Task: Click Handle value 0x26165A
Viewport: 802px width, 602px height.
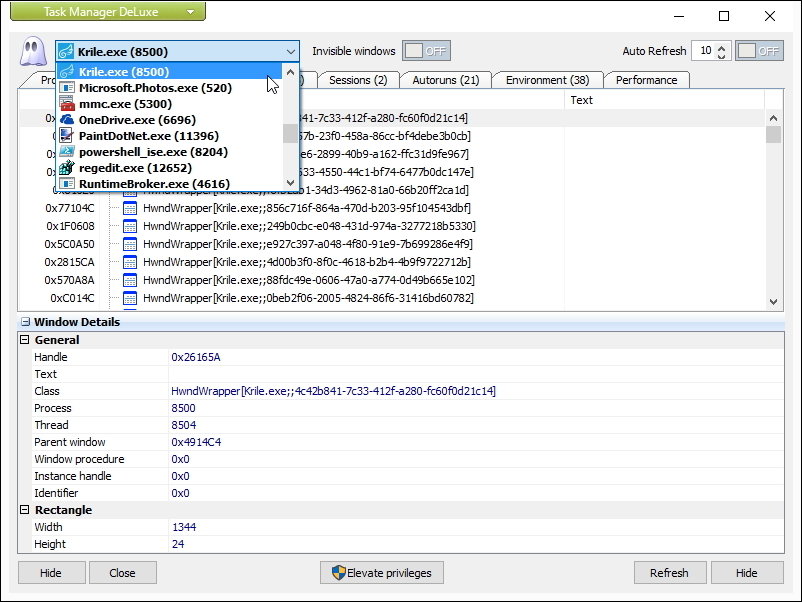Action: point(196,357)
